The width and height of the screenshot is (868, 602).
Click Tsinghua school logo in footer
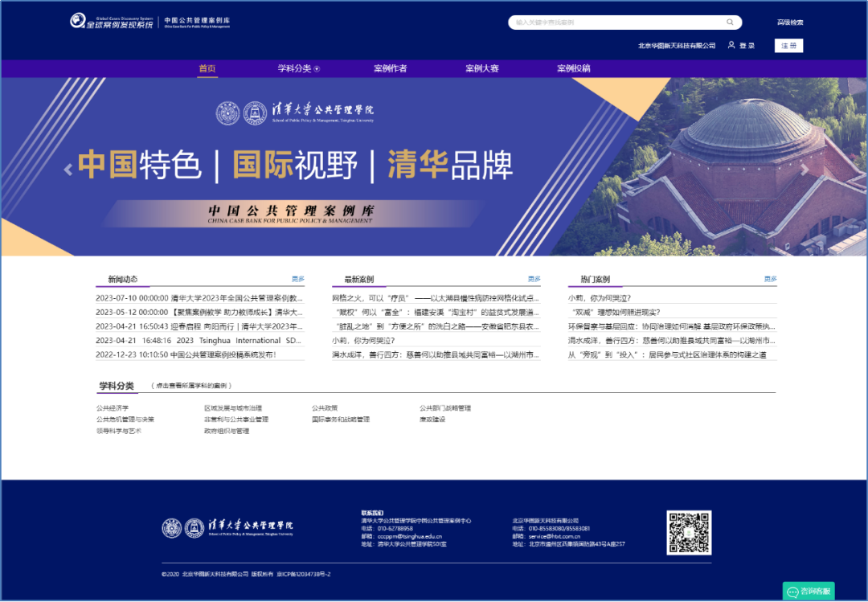(x=227, y=528)
